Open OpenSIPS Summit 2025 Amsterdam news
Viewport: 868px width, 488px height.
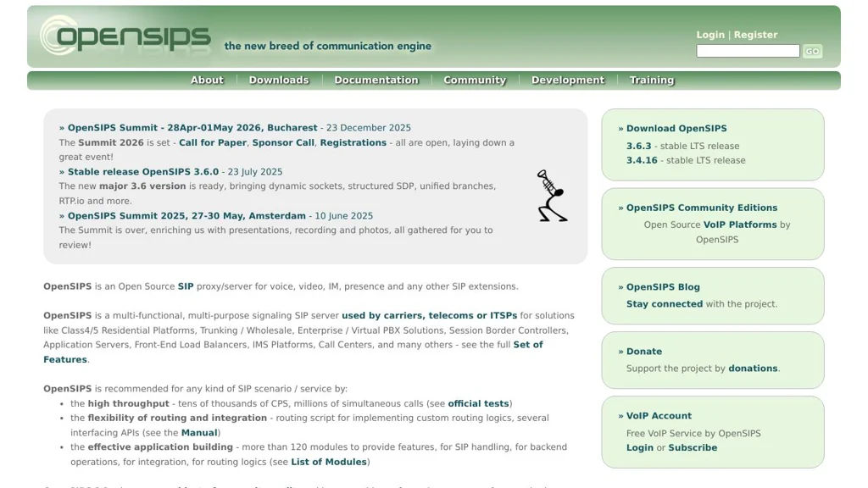click(x=186, y=216)
